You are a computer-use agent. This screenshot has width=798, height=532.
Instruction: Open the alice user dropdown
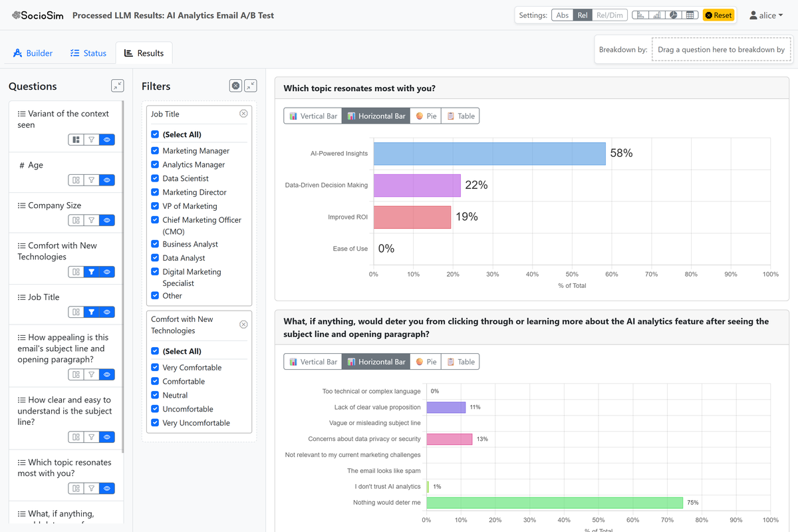click(x=766, y=15)
